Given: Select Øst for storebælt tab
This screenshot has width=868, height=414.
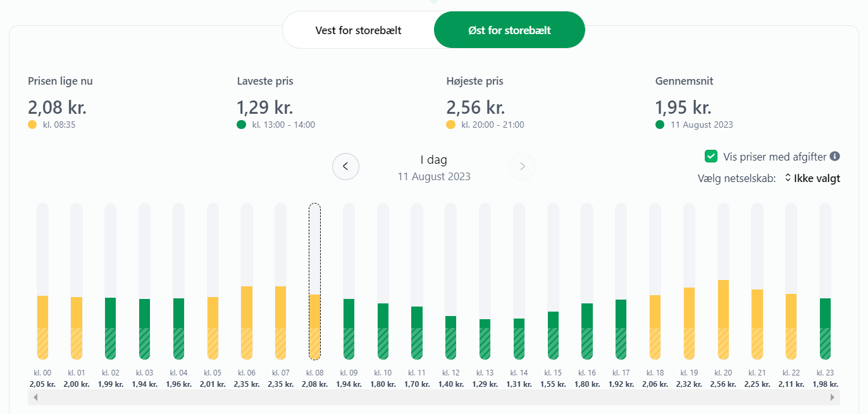Looking at the screenshot, I should (x=509, y=30).
